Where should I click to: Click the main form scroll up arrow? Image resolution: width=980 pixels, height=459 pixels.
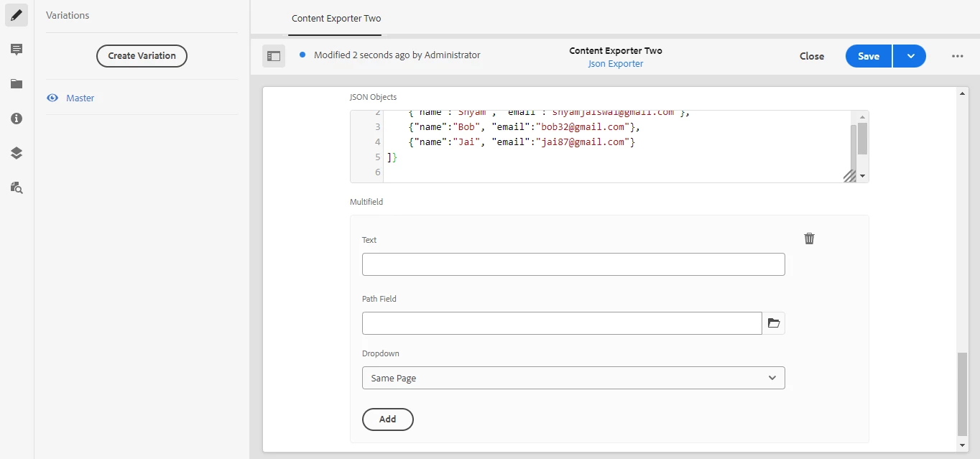963,93
